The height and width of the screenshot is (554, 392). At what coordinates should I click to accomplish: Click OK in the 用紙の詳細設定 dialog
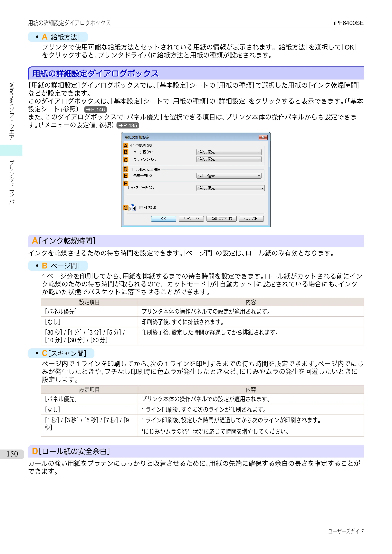pos(163,219)
